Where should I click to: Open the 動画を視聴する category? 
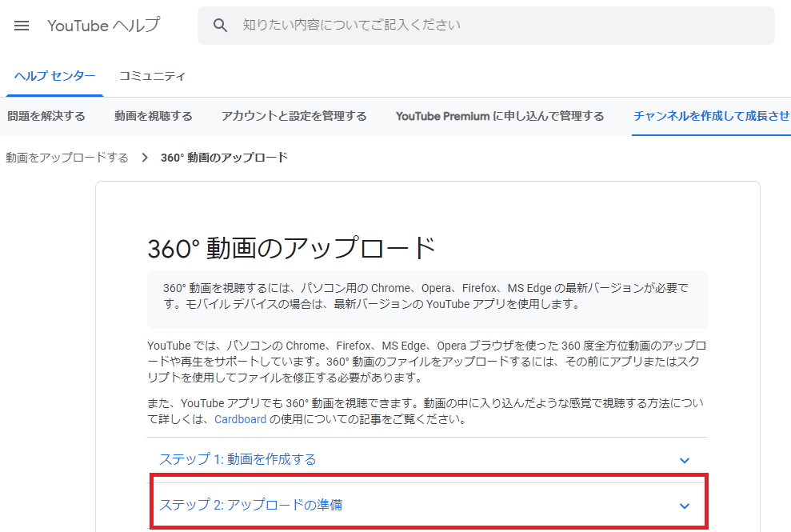pyautogui.click(x=154, y=115)
